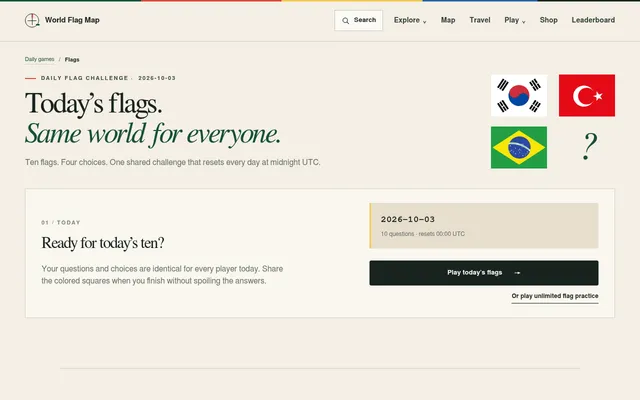Click the 01 / TODAY section label
Image resolution: width=640 pixels, height=400 pixels.
pos(61,222)
